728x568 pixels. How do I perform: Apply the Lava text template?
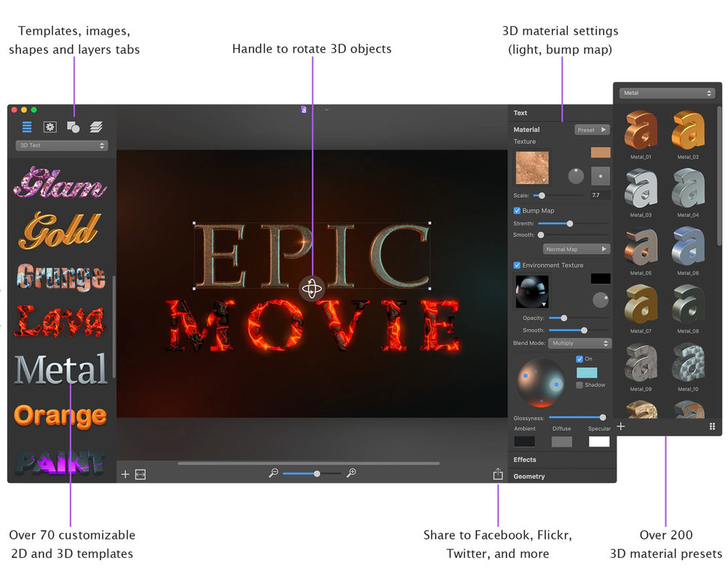click(60, 321)
